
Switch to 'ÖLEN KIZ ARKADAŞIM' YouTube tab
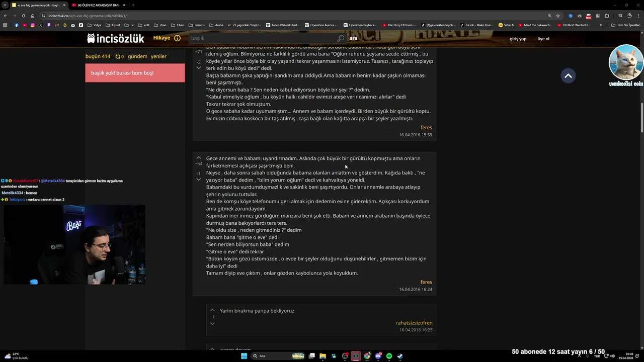tap(98, 5)
